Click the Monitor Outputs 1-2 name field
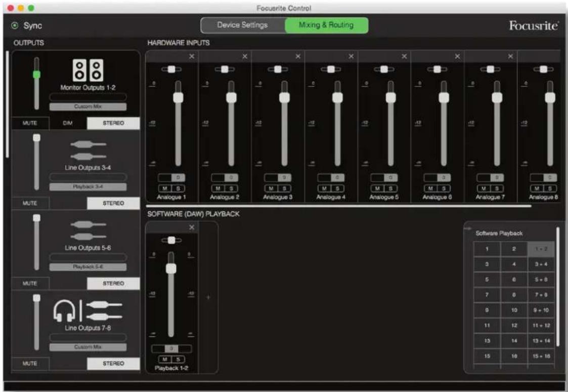 [x=88, y=97]
